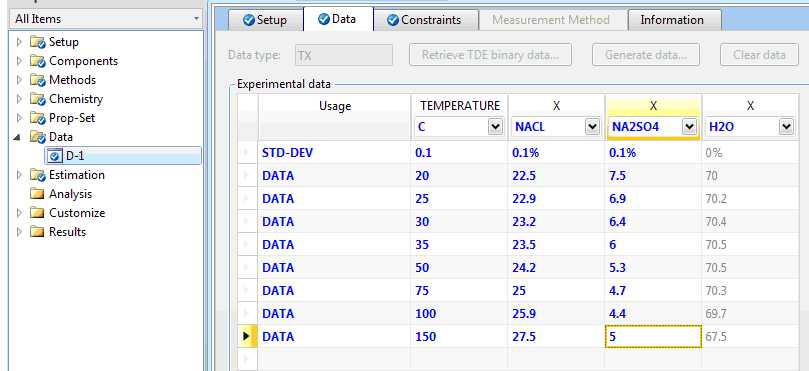The height and width of the screenshot is (371, 809).
Task: Open the NA2SO4 component dropdown
Action: point(689,127)
